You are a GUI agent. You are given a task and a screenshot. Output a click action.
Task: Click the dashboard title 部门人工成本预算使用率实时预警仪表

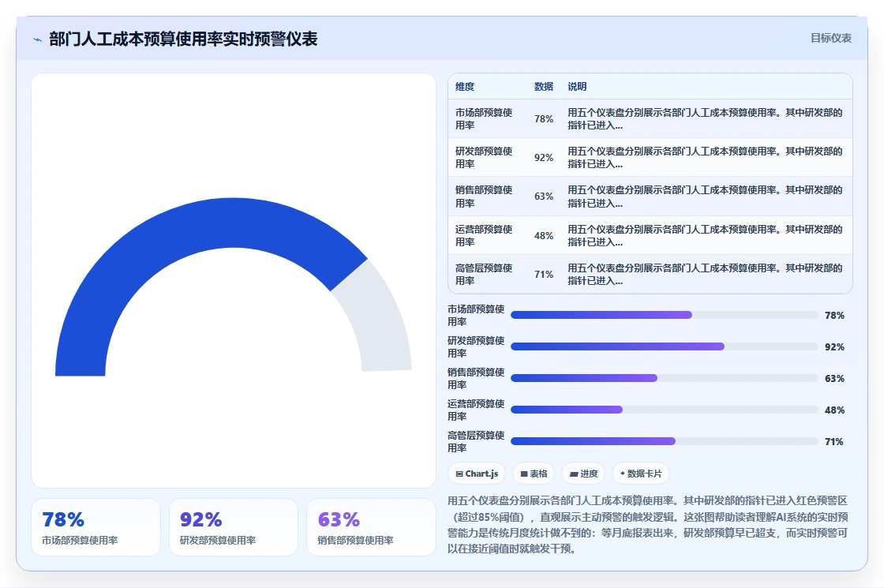[x=183, y=39]
